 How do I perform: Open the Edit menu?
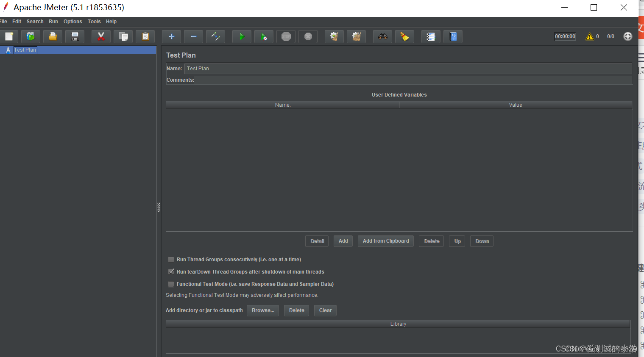(x=17, y=22)
